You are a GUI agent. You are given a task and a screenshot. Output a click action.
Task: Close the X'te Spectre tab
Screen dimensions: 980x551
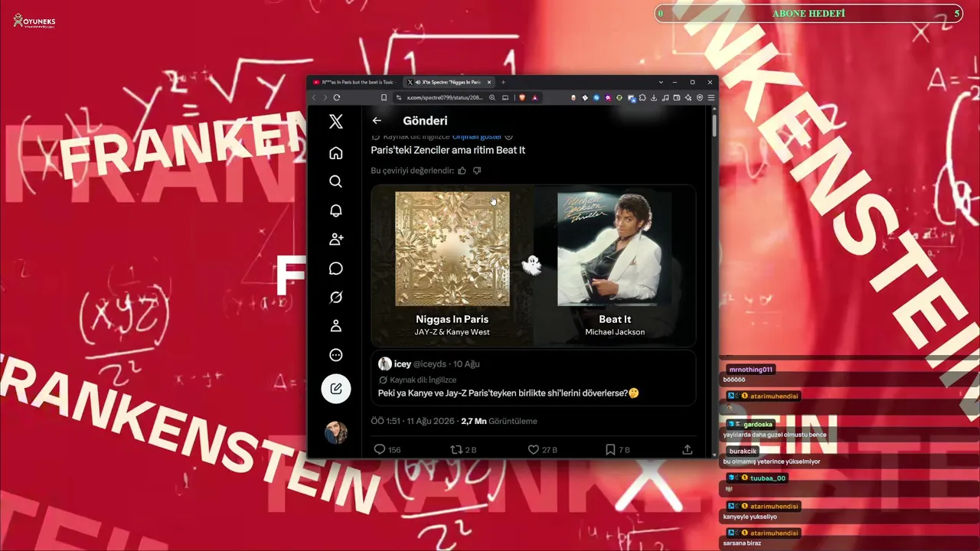pyautogui.click(x=489, y=82)
